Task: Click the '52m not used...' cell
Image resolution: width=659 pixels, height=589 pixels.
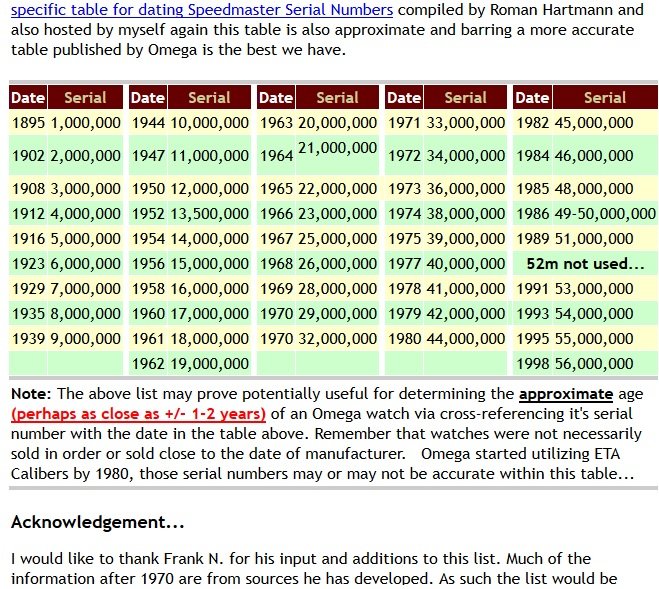Action: tap(585, 264)
